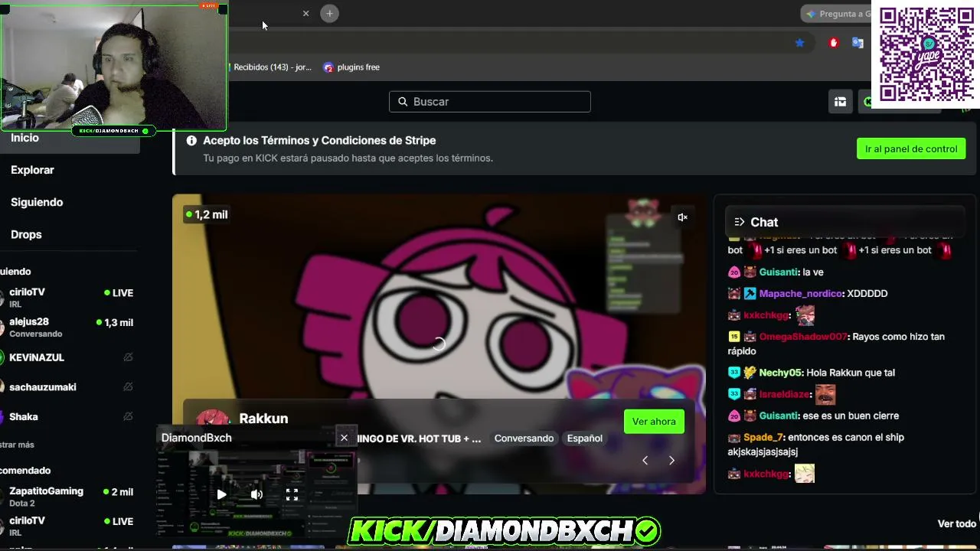Close the current browser tab
Screen dimensions: 980x551
coord(305,13)
